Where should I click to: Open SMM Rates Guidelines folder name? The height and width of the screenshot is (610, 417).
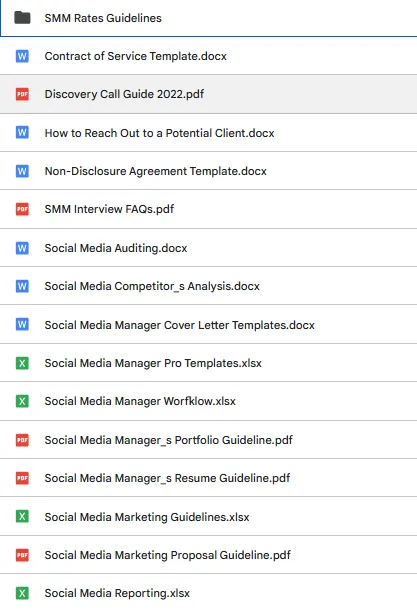(x=103, y=18)
